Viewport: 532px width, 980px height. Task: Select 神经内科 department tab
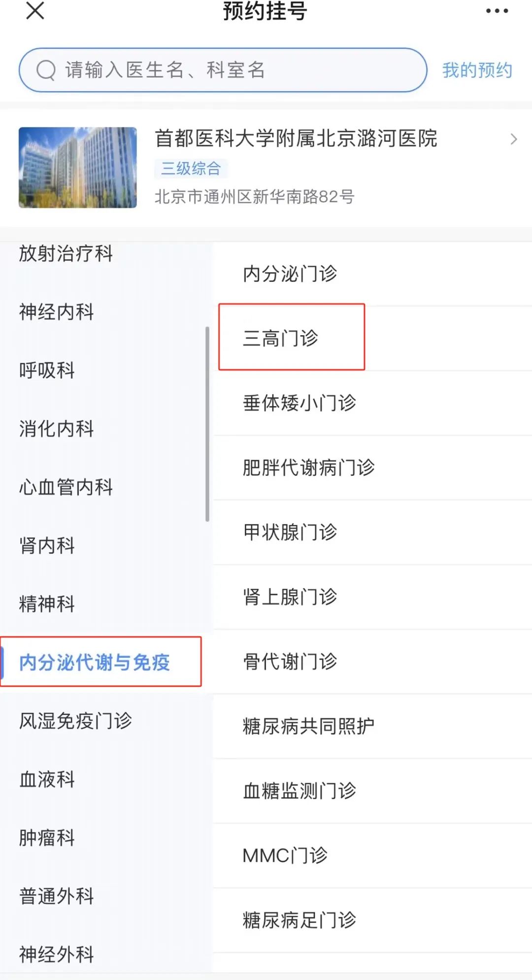56,312
